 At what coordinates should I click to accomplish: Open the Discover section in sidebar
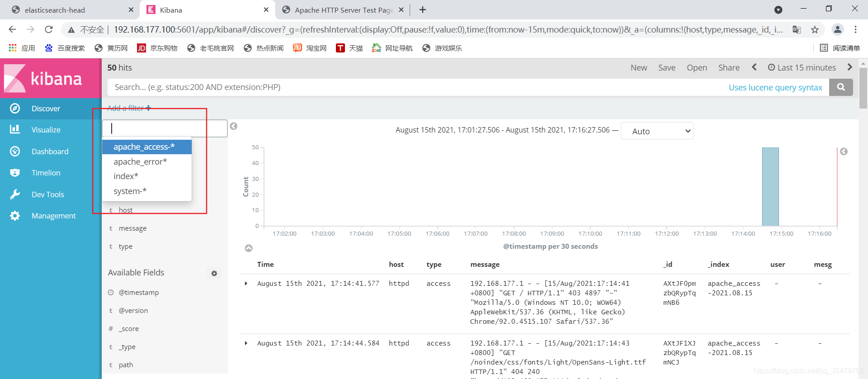coord(51,109)
